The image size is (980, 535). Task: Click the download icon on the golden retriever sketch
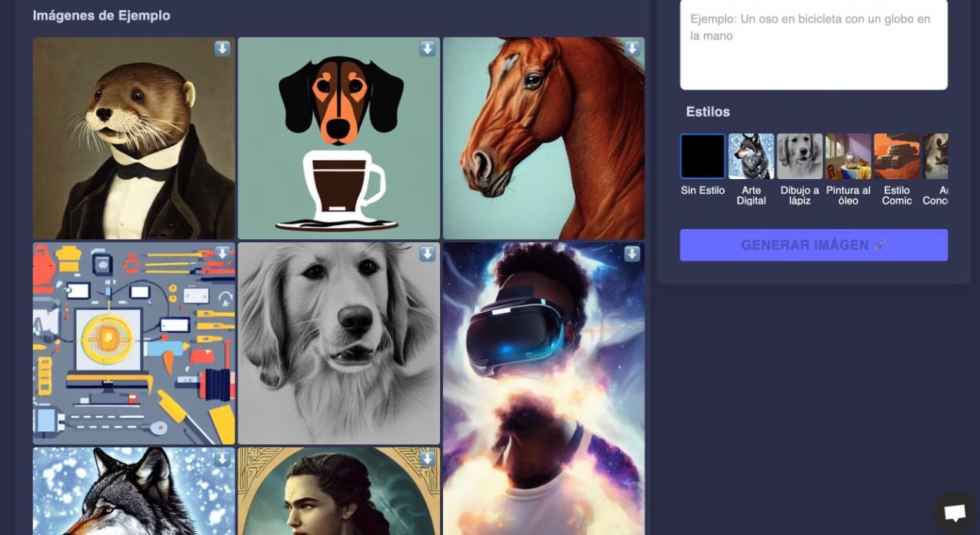click(x=427, y=254)
